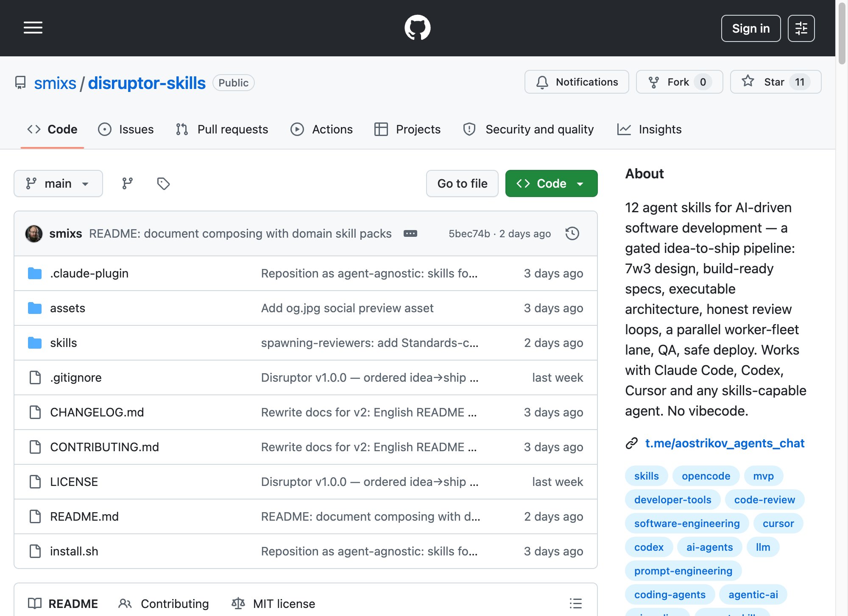Click the ai-agents topic tag
Screen dimensions: 848x616
click(709, 547)
